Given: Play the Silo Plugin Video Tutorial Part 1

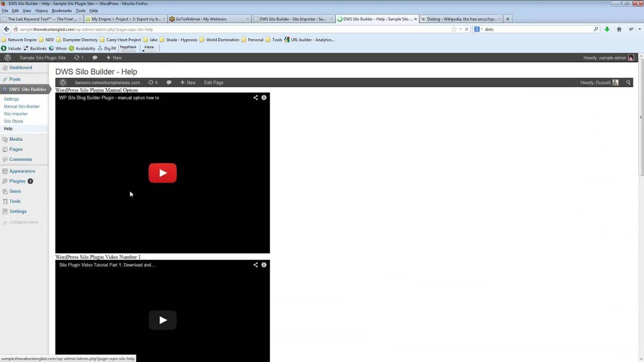Looking at the screenshot, I should [163, 320].
